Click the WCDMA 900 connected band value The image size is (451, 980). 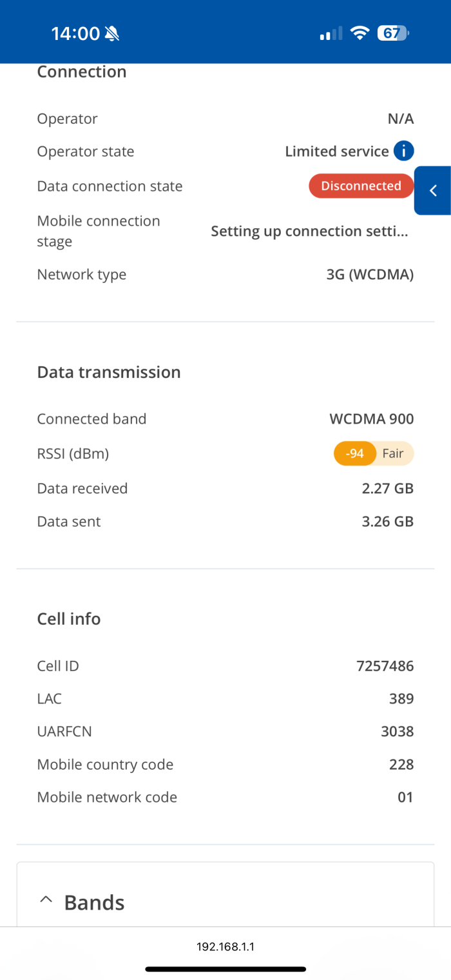point(371,419)
